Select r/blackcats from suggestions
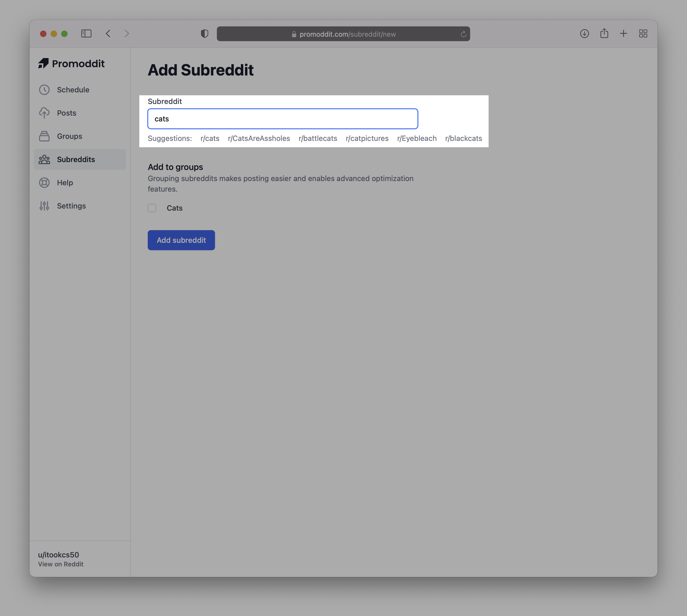 (464, 138)
